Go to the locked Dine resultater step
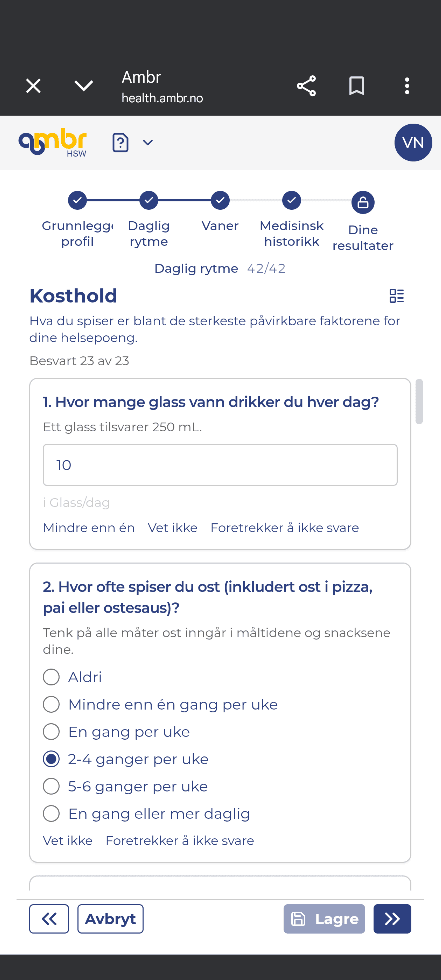The width and height of the screenshot is (441, 980). 363,202
